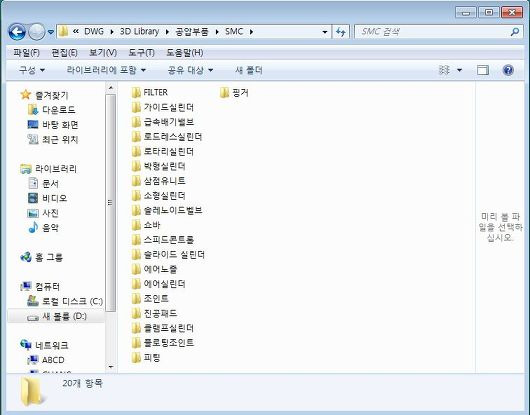The height and width of the screenshot is (415, 530).
Task: Click the search magnifier icon
Action: 515,32
